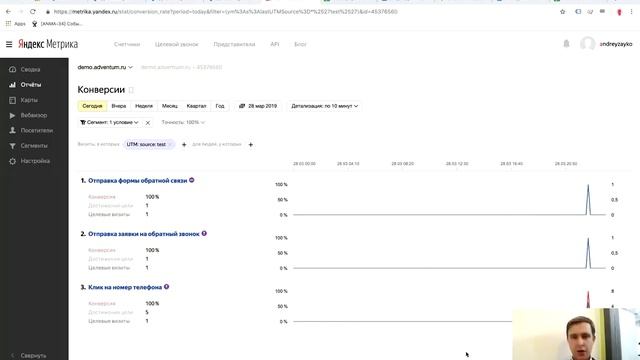This screenshot has width=640, height=360.
Task: Click the icon next to the Конверсии title
Action: pyautogui.click(x=131, y=90)
